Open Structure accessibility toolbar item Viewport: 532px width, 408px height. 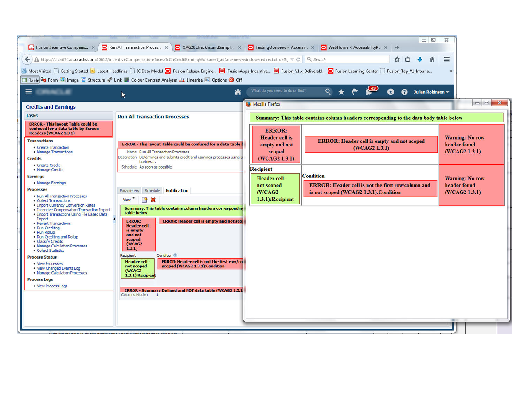[93, 80]
